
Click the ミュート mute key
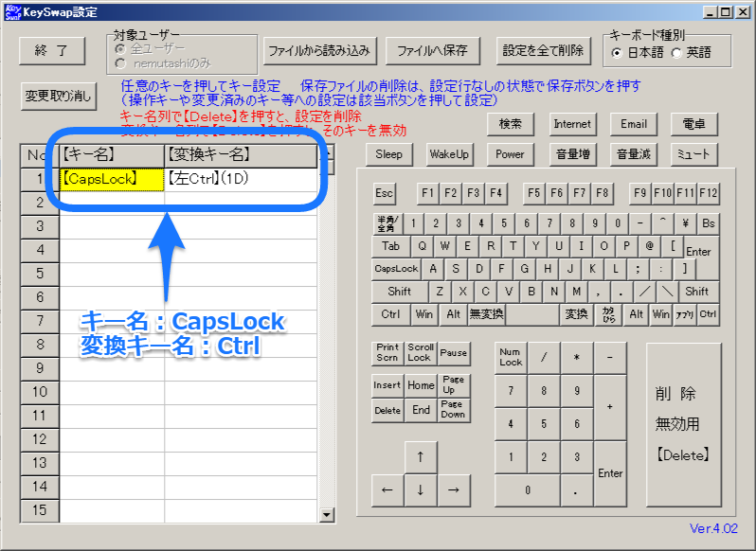pos(693,154)
